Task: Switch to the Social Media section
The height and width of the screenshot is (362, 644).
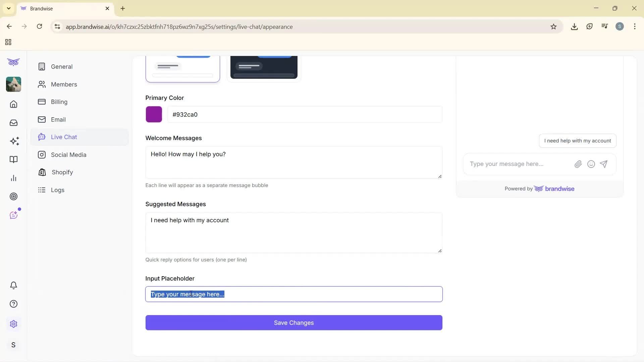Action: (69, 155)
